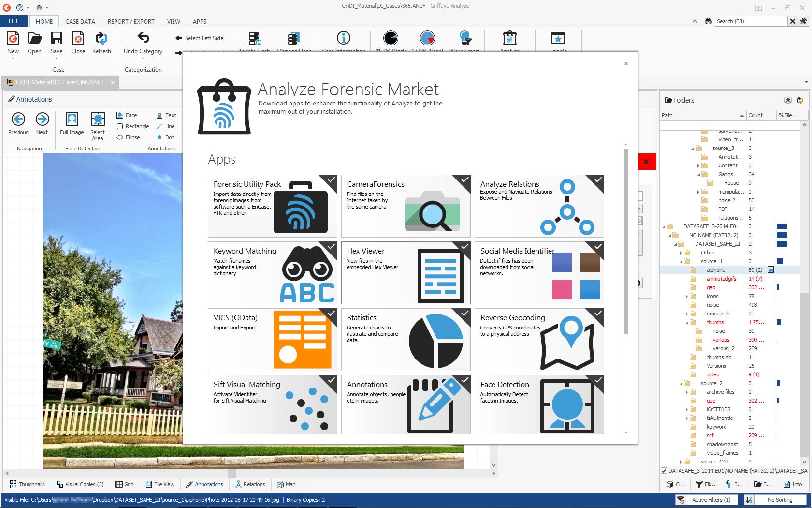Select the Work Smart tool
812x508 pixels.
[464, 41]
